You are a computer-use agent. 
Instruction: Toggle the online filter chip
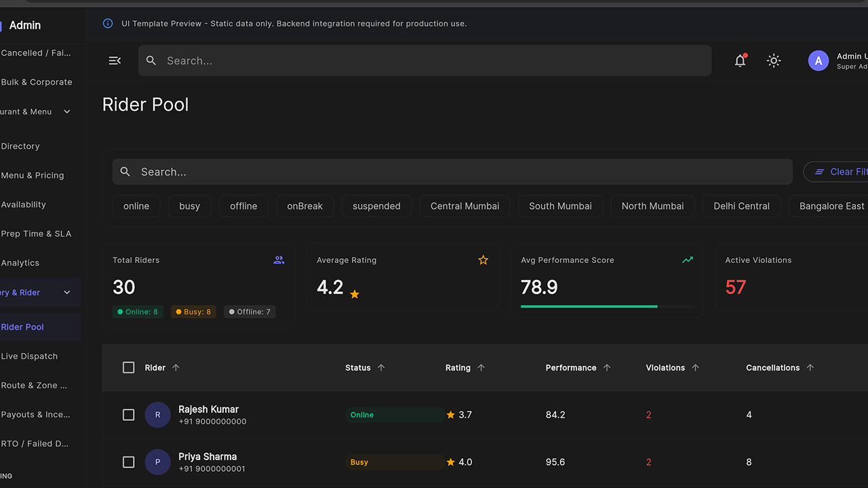[136, 206]
